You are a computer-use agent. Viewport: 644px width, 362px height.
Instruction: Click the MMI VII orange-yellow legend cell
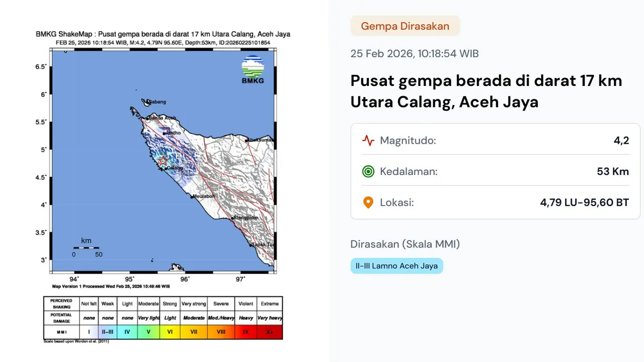[x=194, y=332]
